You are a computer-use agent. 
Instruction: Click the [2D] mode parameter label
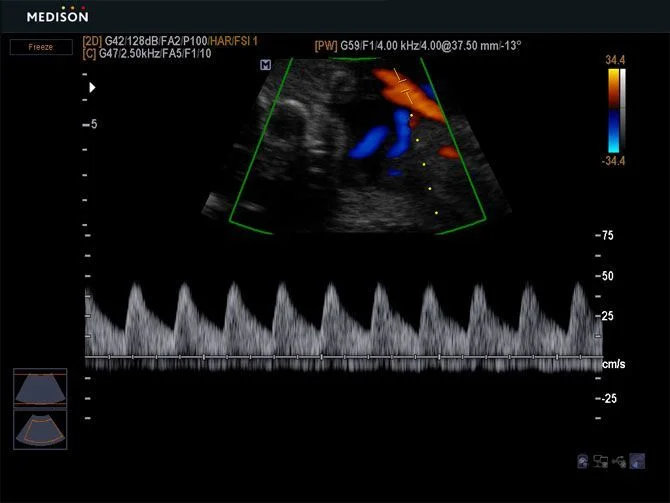tap(92, 41)
